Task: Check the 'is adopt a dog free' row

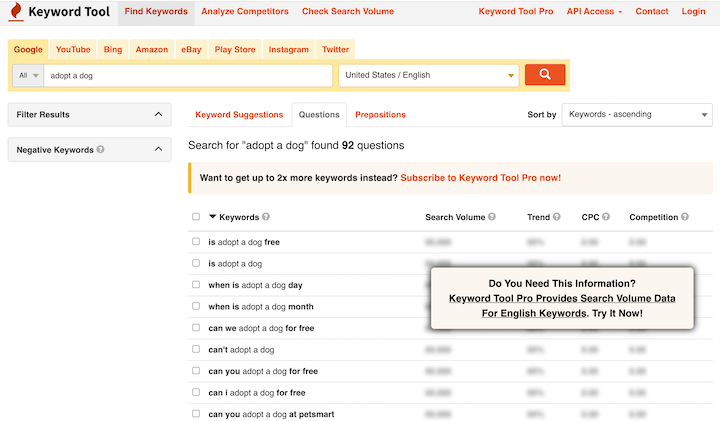Action: 196,241
